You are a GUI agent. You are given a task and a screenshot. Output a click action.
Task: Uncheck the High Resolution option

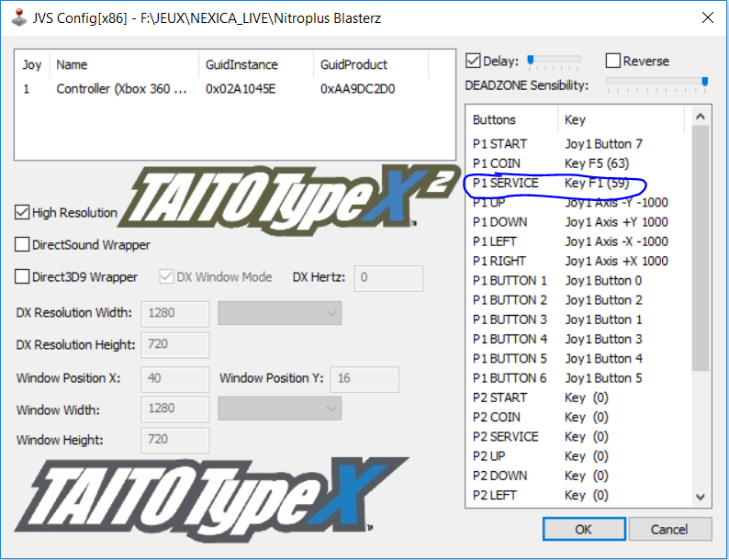pyautogui.click(x=23, y=213)
